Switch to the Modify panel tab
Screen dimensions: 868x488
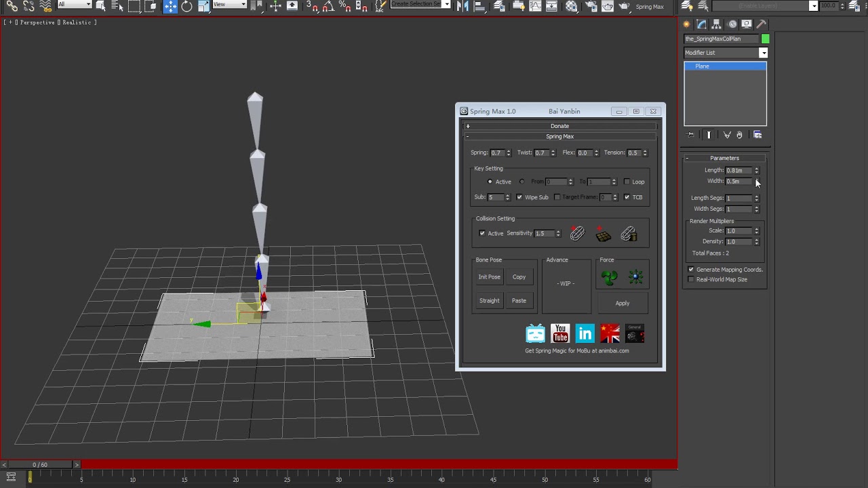[x=701, y=24]
